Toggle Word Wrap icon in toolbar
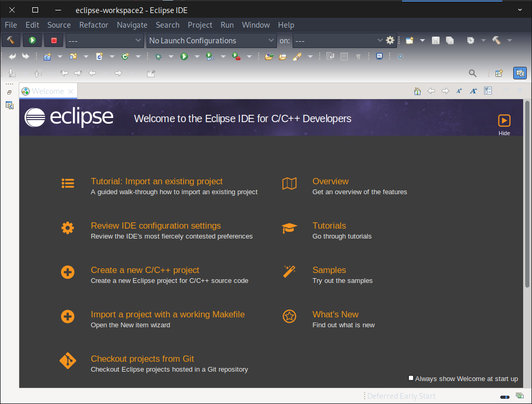Screen dimensions: 532x404 [x=330, y=56]
